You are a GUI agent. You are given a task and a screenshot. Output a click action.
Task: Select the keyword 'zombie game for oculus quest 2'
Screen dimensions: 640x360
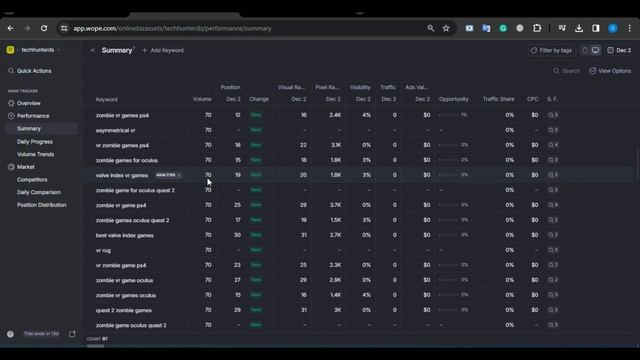coord(135,190)
